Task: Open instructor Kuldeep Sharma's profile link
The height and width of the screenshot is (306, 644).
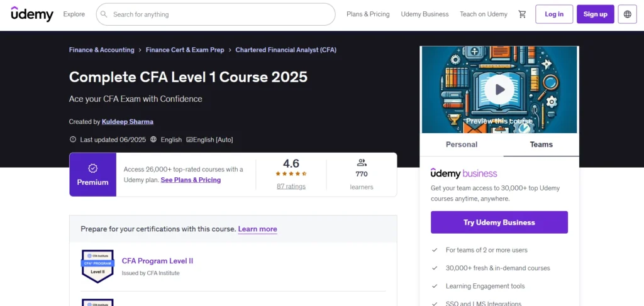Action: (128, 122)
